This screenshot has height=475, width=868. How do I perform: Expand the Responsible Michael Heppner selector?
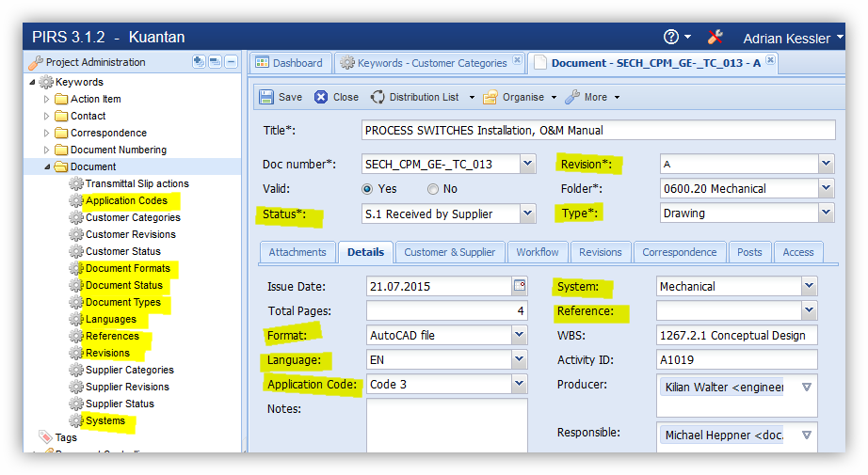[x=807, y=435]
